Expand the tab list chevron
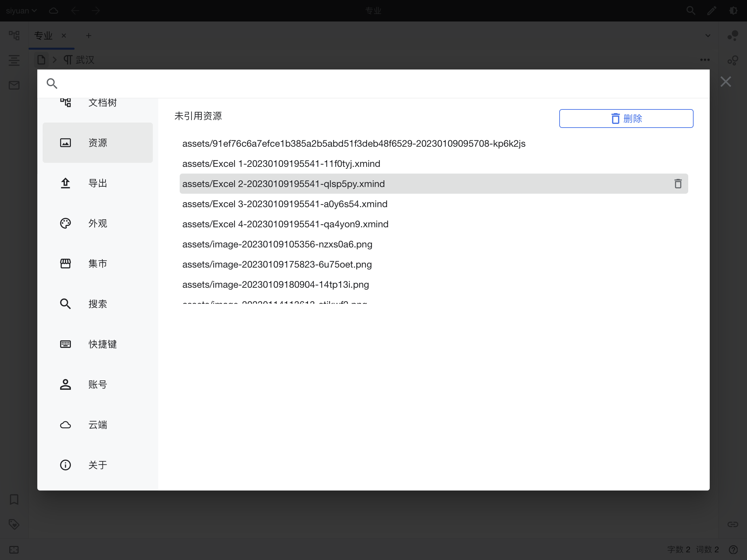The height and width of the screenshot is (560, 747). (x=708, y=36)
